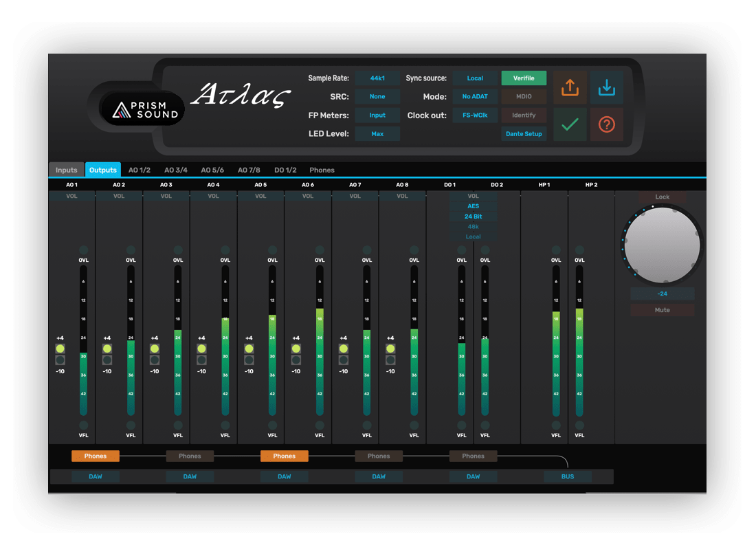Toggle the Mute button under the knob
756x543 pixels.
click(x=662, y=310)
